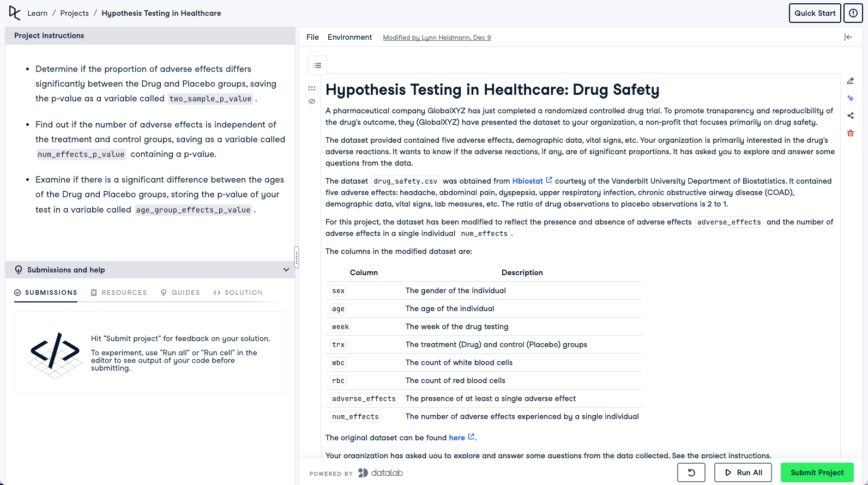Click the reset notebook button

[691, 472]
